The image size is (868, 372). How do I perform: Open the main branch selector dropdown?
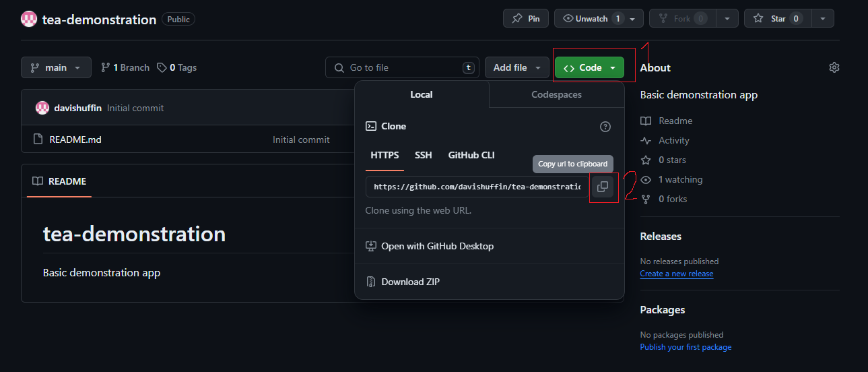coord(55,67)
